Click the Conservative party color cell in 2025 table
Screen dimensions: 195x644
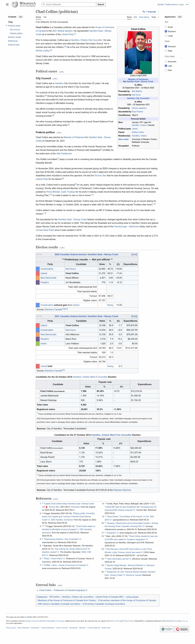tap(38, 269)
